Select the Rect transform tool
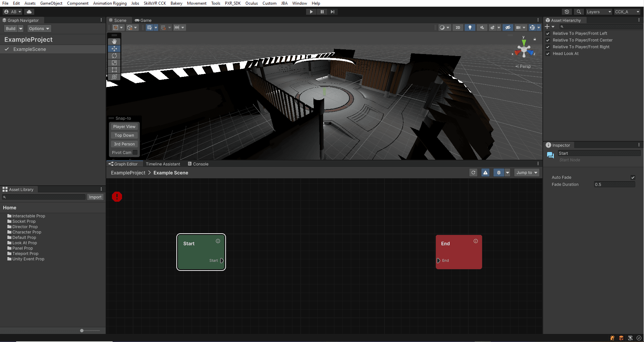The image size is (644, 342). click(x=114, y=70)
